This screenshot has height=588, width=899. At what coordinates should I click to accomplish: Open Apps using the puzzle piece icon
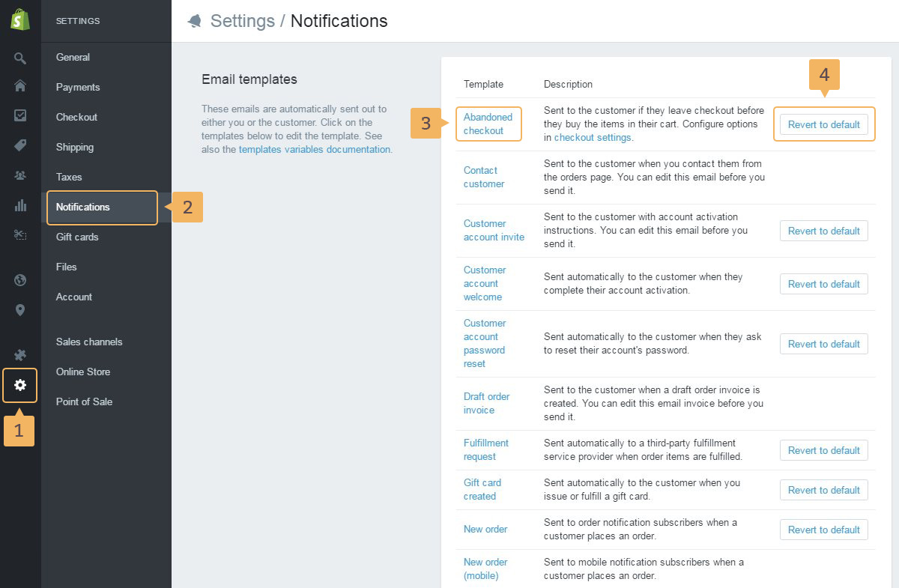(x=20, y=355)
